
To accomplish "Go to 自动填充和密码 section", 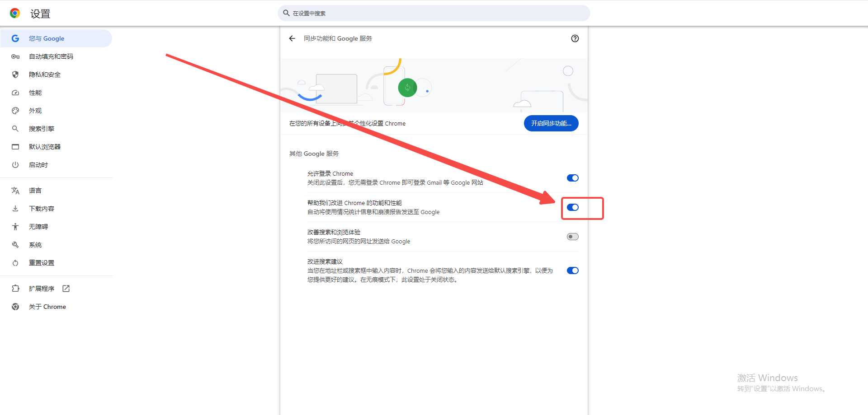I will [56, 56].
